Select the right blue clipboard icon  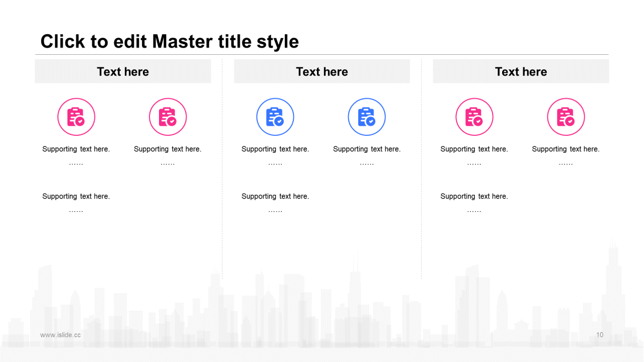tap(367, 117)
